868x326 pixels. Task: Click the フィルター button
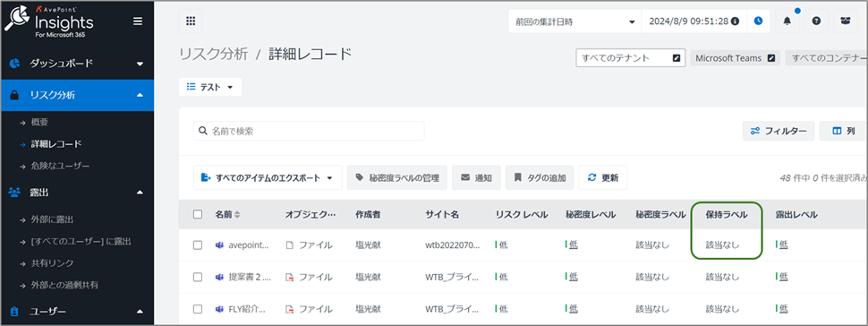[779, 131]
